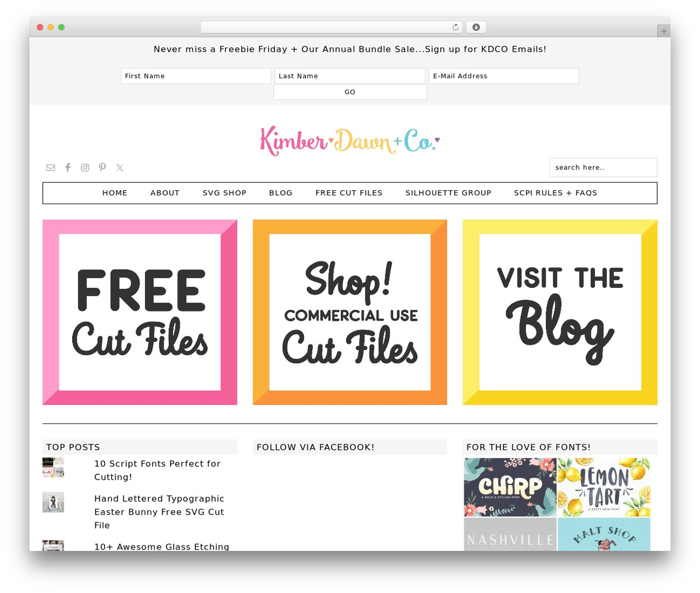Screen dimensions: 700x593
Task: Open the Malt Shop font image
Action: tap(604, 534)
